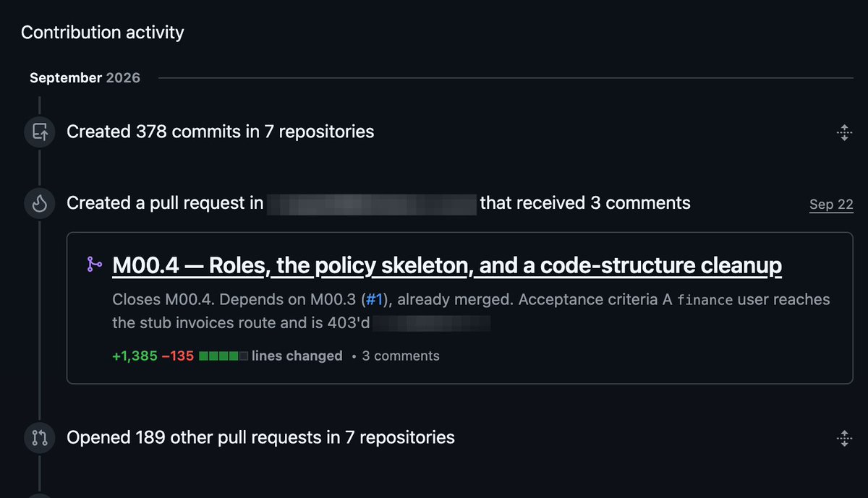Click the 3 comments label in card
This screenshot has height=498, width=868.
tap(401, 356)
